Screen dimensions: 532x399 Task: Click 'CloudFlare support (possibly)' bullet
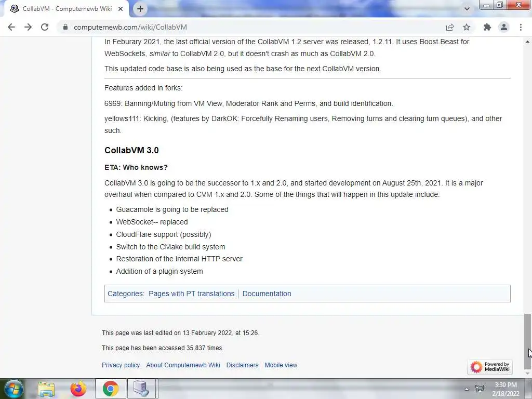tap(164, 234)
